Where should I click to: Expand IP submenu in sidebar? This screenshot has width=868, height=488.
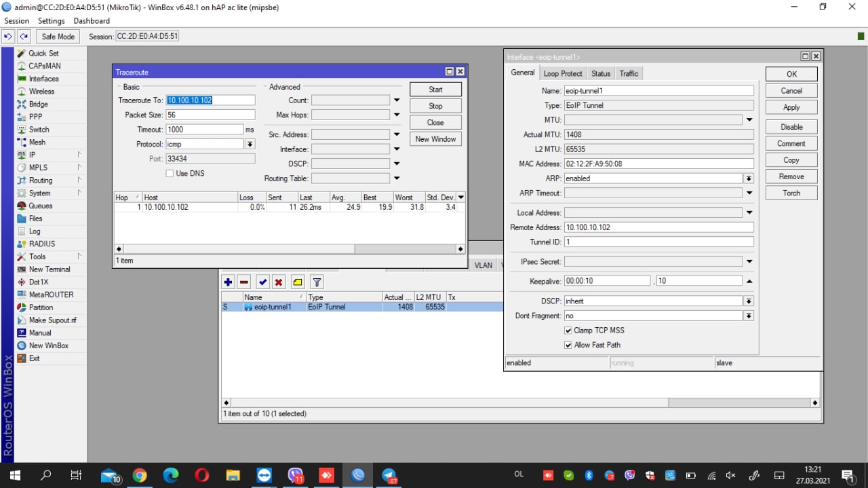(x=79, y=155)
